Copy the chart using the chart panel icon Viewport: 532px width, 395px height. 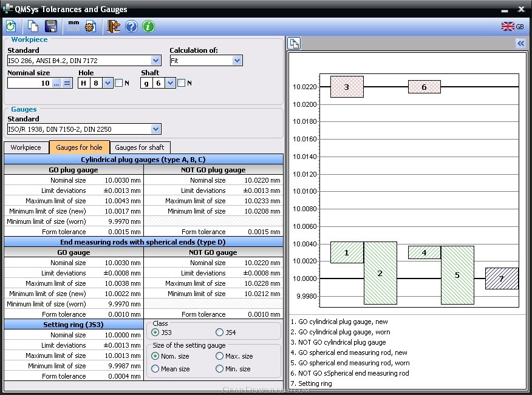coord(294,44)
